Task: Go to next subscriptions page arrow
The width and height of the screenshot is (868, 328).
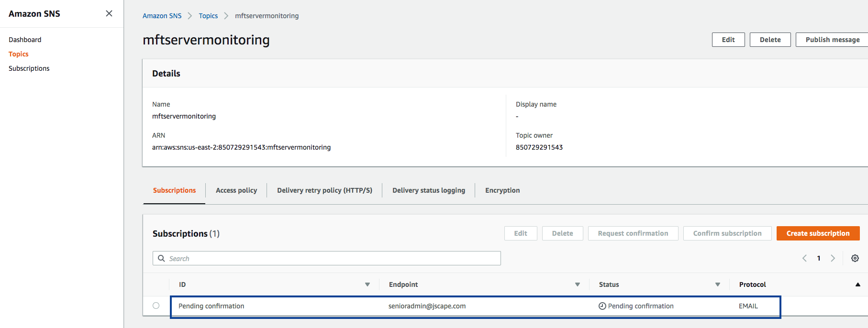Action: pos(833,258)
